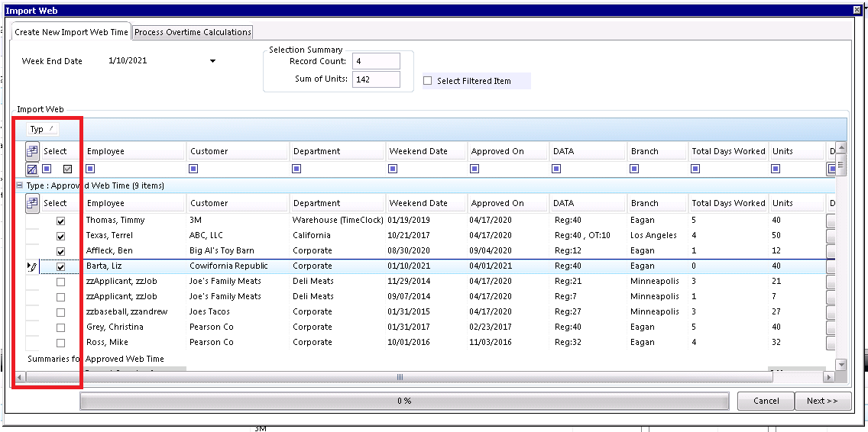Open filter operator icon under Units column
Image resolution: width=868 pixels, height=432 pixels.
pos(776,169)
